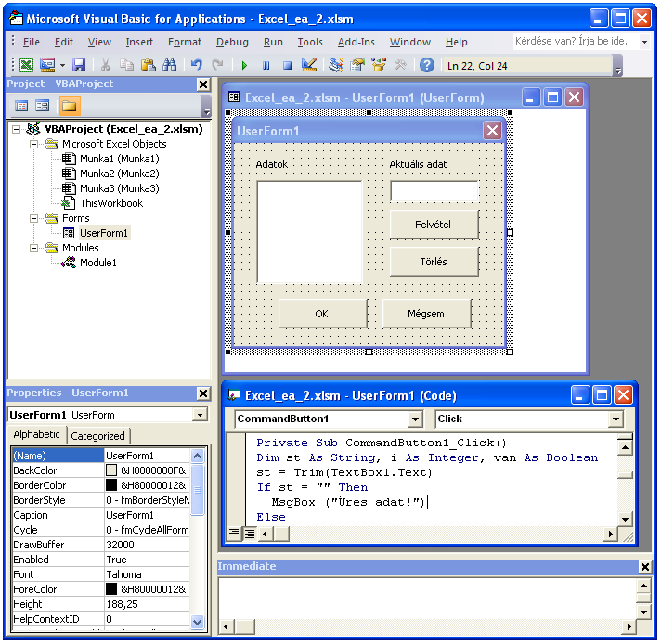Screen dimensions: 661x644
Task: Close the Properties panel
Action: click(203, 393)
